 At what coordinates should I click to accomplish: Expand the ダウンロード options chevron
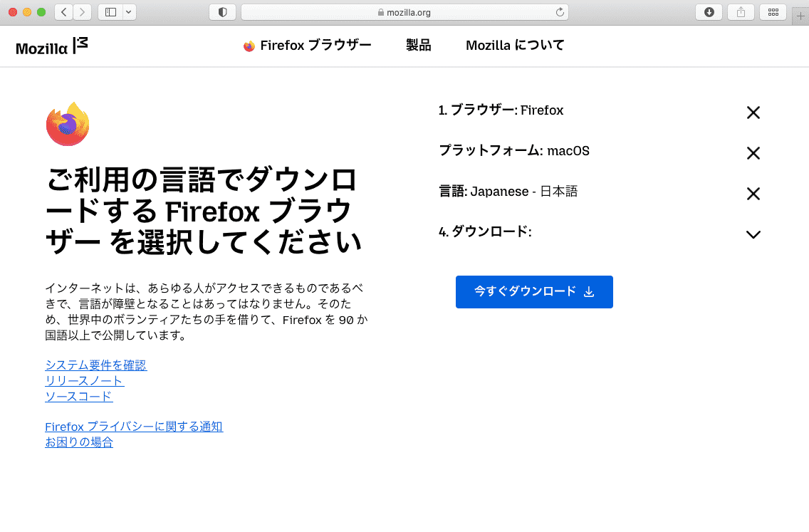coord(753,234)
